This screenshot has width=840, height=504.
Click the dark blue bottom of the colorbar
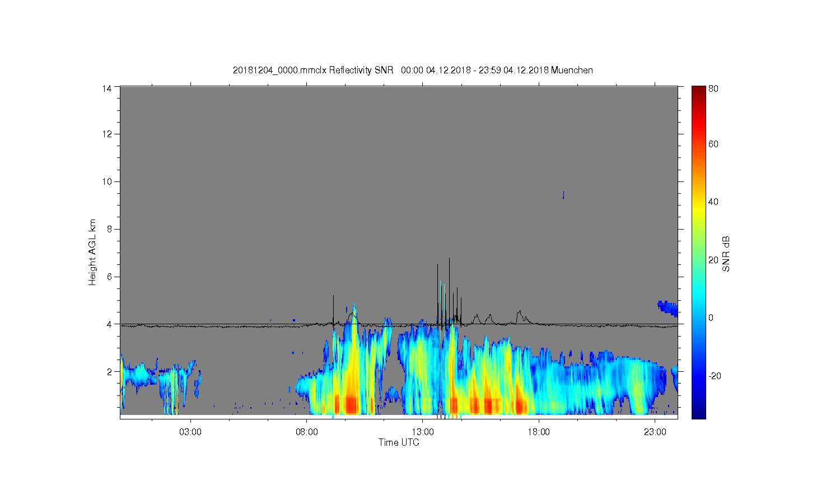pos(698,413)
